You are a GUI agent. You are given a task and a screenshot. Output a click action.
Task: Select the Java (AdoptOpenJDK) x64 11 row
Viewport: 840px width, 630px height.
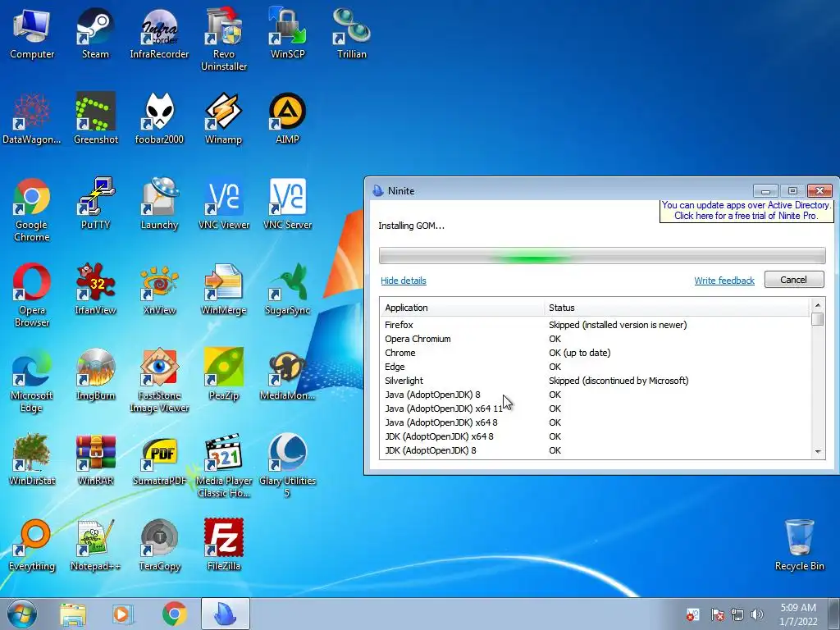pos(596,409)
